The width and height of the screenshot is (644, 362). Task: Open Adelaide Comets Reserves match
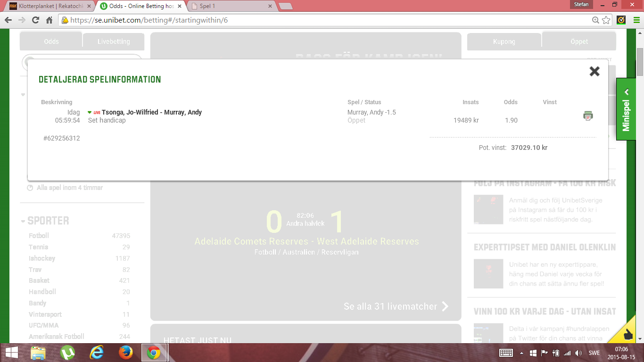click(x=306, y=241)
